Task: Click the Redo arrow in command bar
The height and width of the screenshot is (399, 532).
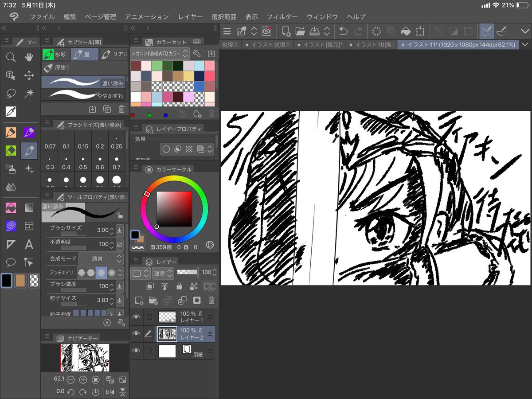Action: point(357,31)
